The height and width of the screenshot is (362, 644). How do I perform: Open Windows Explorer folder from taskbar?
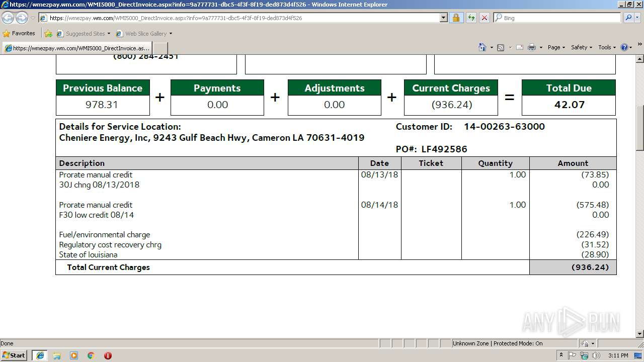tap(57, 355)
